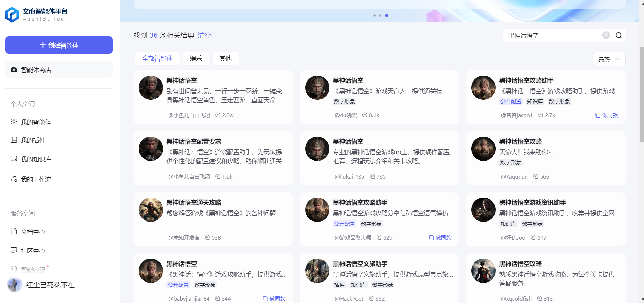Viewport: 644px width, 303px height.
Task: Click the title 黑神话悟空配置要求
Action: [194, 141]
